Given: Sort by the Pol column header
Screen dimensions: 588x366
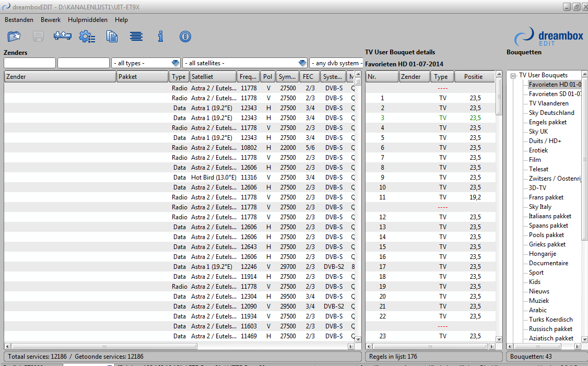Looking at the screenshot, I should pos(268,77).
